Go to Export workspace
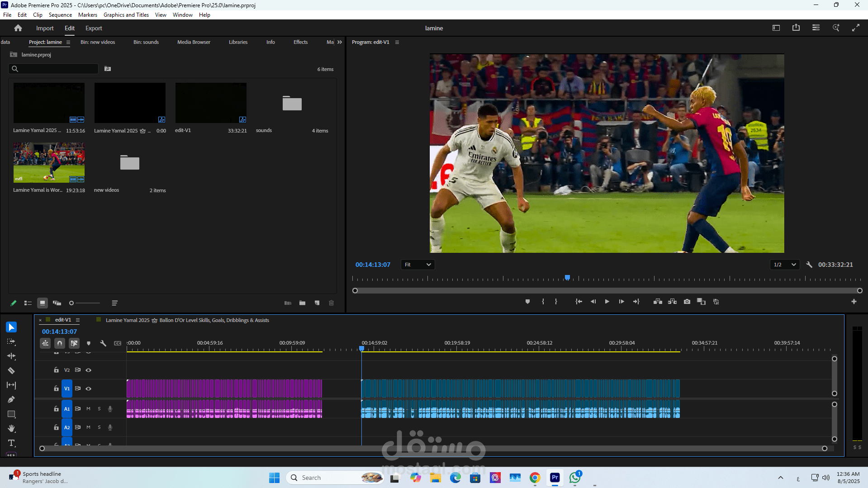The image size is (868, 488). (94, 28)
